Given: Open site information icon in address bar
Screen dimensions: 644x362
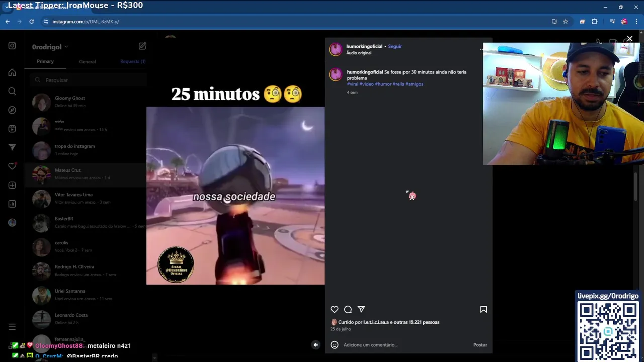Looking at the screenshot, I should pyautogui.click(x=46, y=22).
